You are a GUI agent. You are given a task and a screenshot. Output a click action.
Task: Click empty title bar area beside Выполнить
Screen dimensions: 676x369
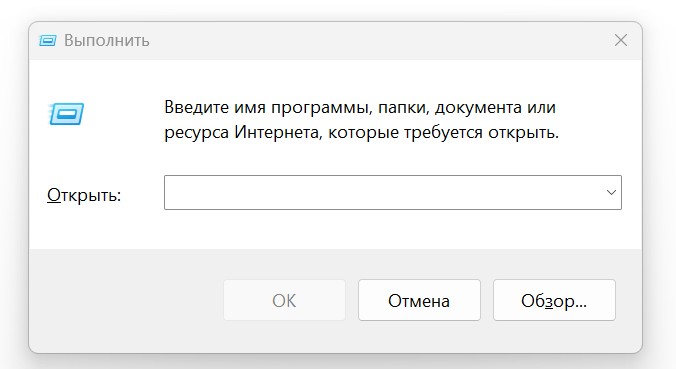[x=379, y=41]
